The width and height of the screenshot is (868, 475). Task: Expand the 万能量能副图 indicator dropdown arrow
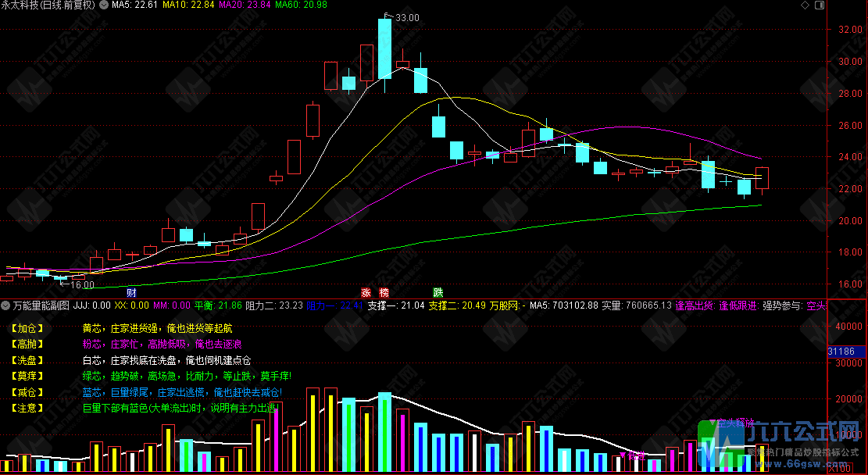pyautogui.click(x=6, y=305)
